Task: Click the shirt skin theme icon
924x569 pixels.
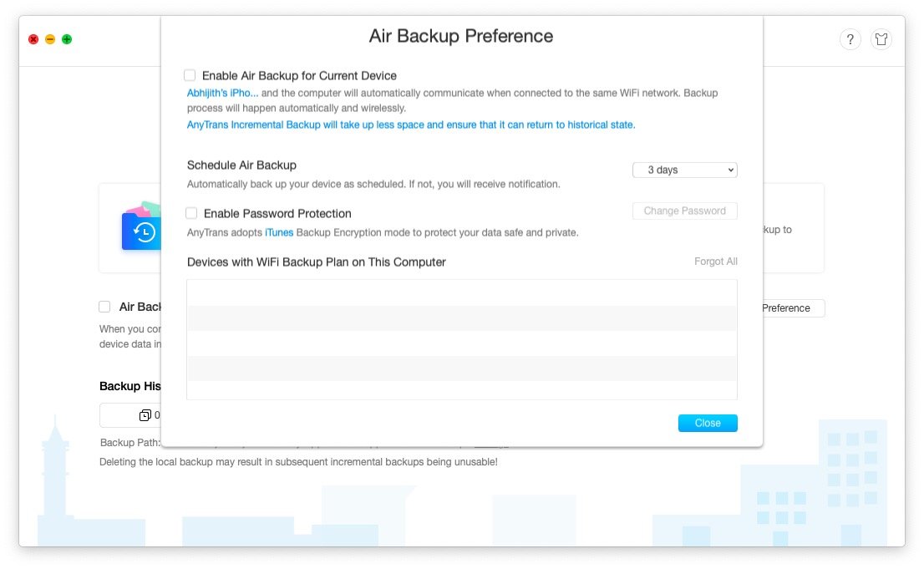Action: [881, 39]
